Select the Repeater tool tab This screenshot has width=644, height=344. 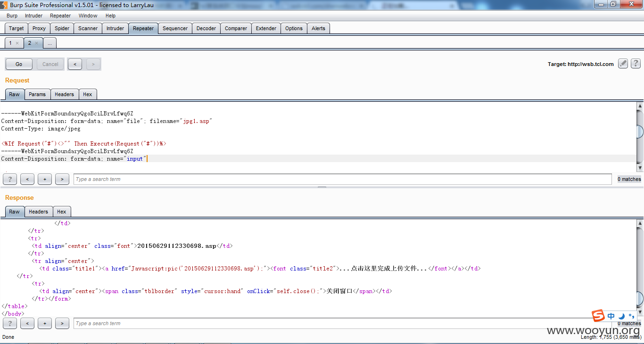pyautogui.click(x=143, y=28)
